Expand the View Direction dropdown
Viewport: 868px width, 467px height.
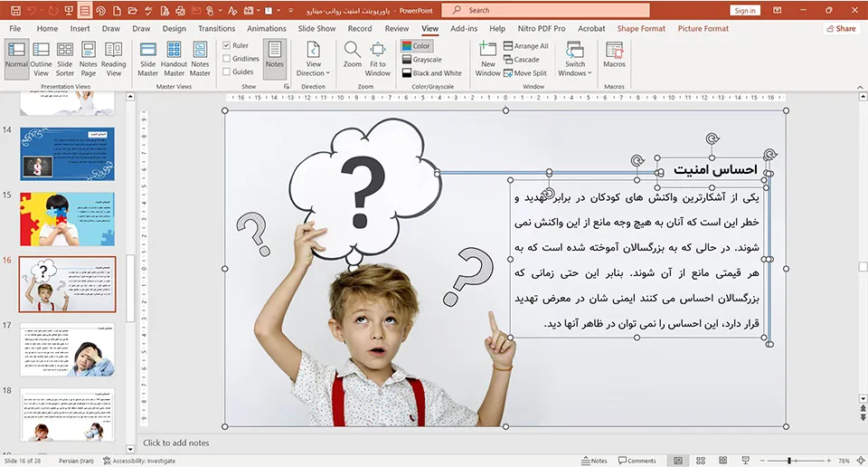327,73
